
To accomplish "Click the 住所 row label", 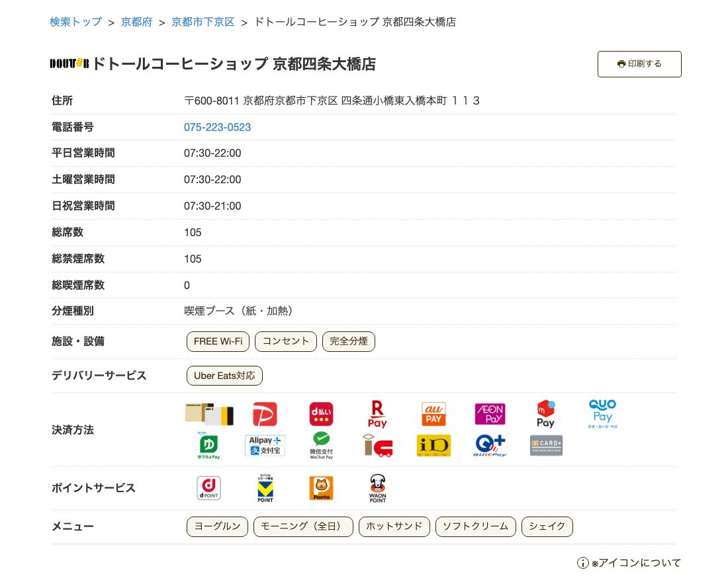I will [x=62, y=101].
